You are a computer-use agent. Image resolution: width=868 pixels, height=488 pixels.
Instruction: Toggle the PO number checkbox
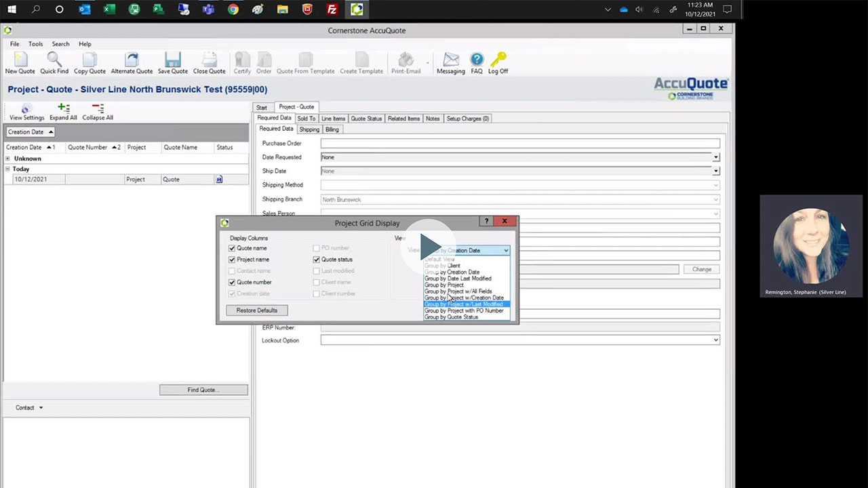(316, 249)
